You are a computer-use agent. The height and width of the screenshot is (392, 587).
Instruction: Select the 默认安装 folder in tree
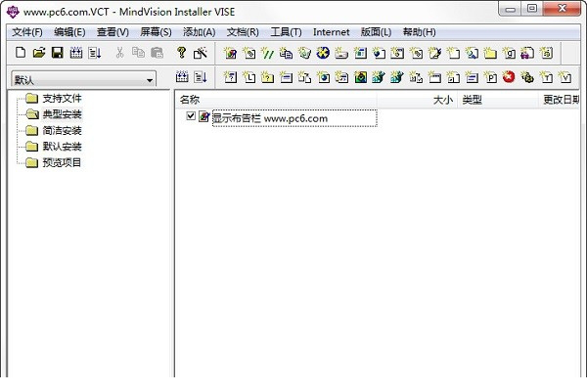coord(62,147)
